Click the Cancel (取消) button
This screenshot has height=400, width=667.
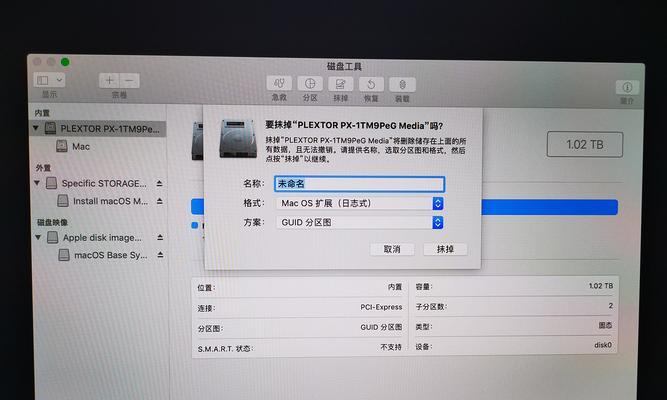tap(392, 249)
